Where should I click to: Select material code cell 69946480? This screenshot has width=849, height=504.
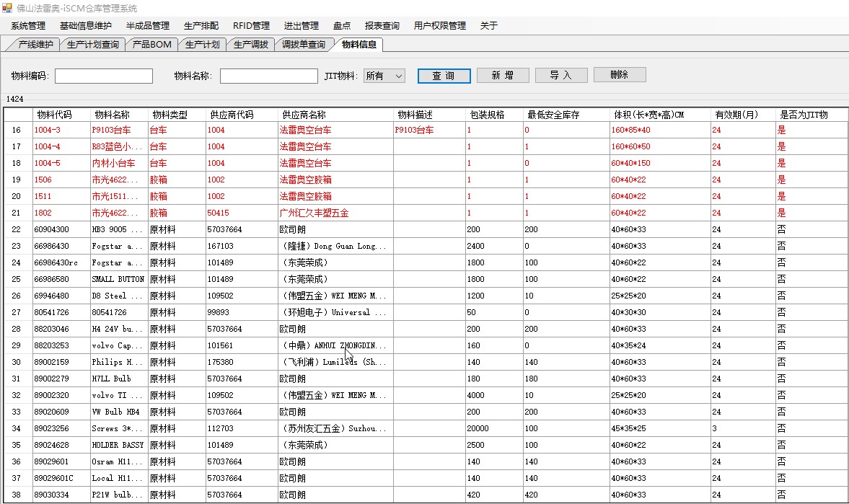pos(62,296)
